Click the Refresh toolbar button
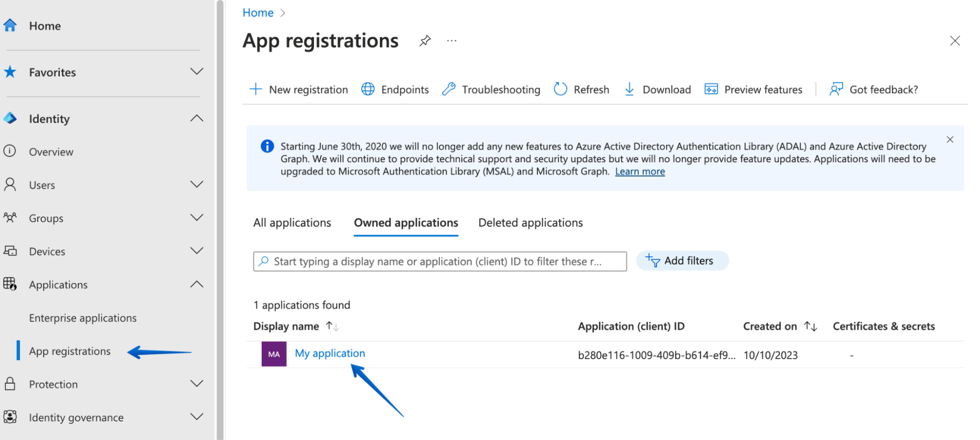 [x=581, y=89]
